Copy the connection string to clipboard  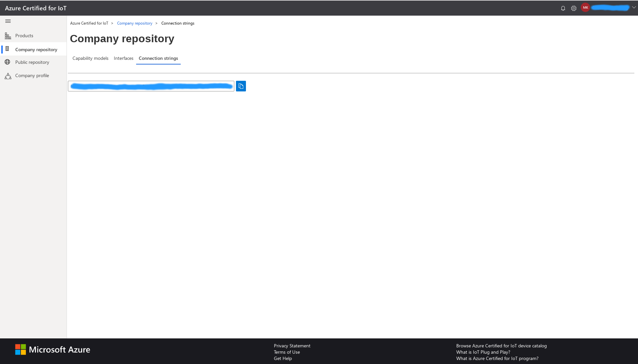tap(241, 86)
